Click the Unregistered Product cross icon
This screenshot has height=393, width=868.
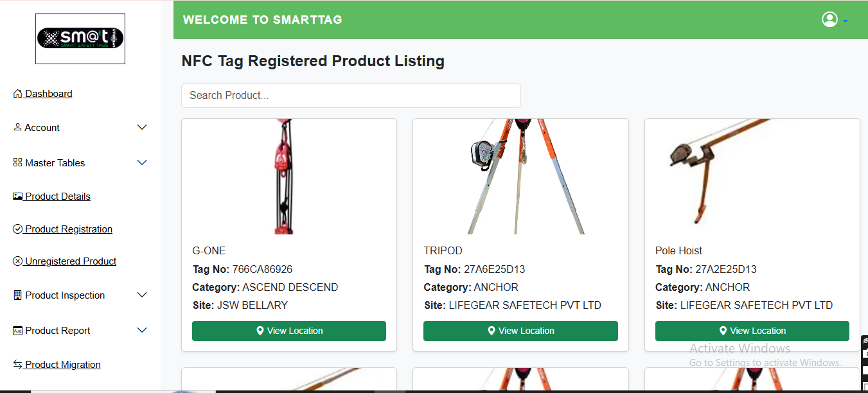pyautogui.click(x=17, y=261)
